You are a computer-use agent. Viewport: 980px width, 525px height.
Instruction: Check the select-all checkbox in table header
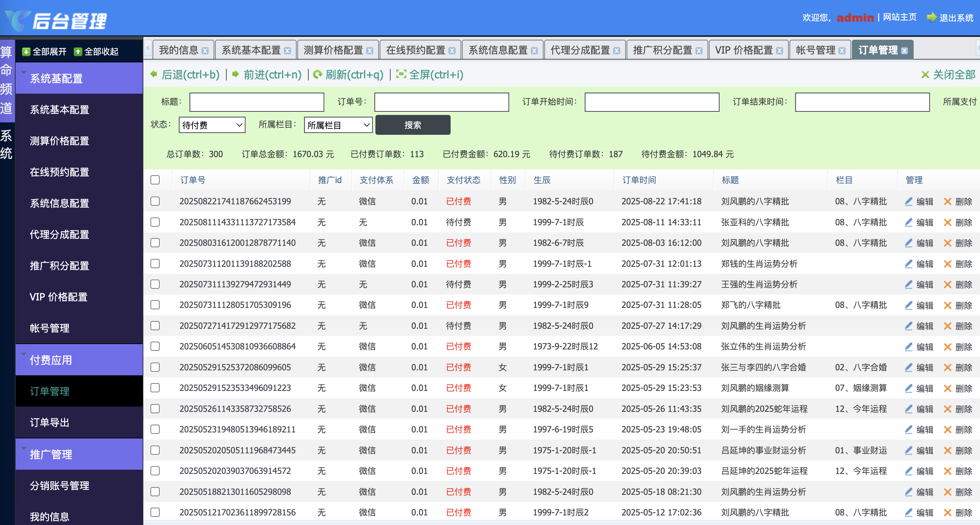coord(155,179)
